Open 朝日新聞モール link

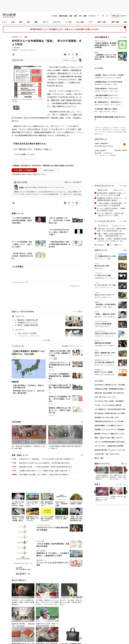coord(23,574)
